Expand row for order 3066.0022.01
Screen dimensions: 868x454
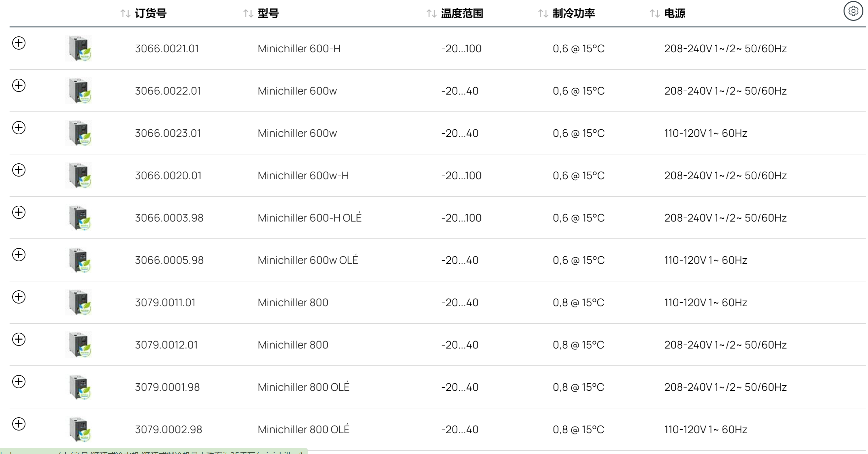[x=19, y=85]
